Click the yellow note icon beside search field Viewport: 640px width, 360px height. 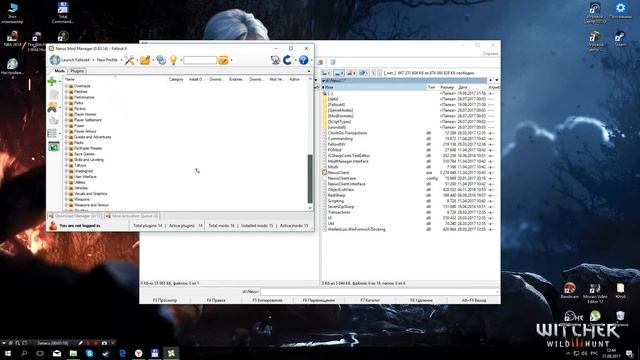pos(223,60)
